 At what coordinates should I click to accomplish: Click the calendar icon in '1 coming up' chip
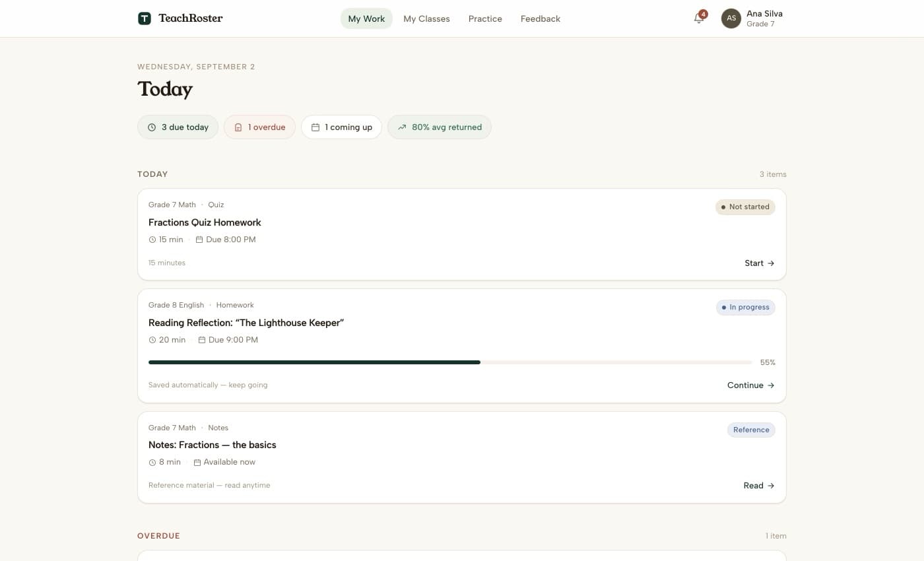pos(315,127)
